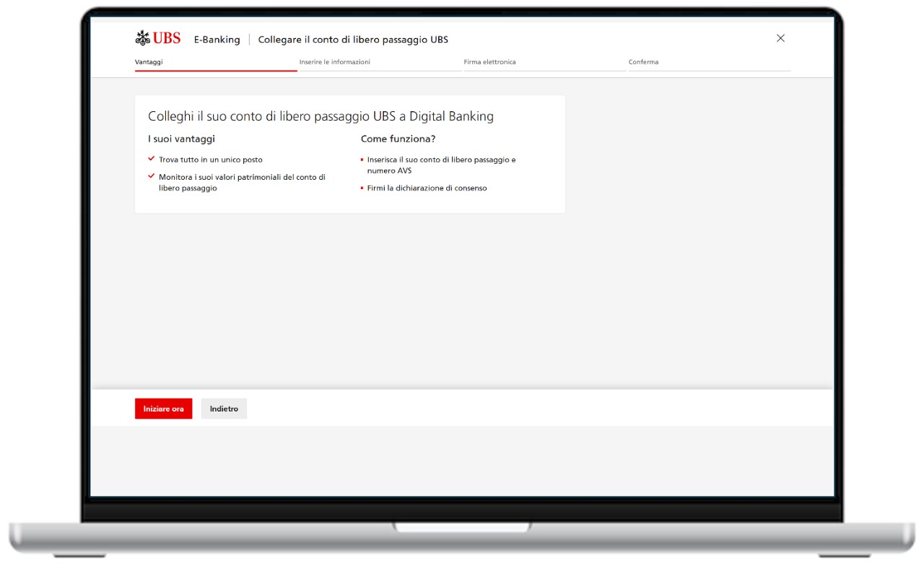The width and height of the screenshot is (924, 566).
Task: Click text 'Inserisca il suo conto di libero passaggio'
Action: click(x=441, y=160)
